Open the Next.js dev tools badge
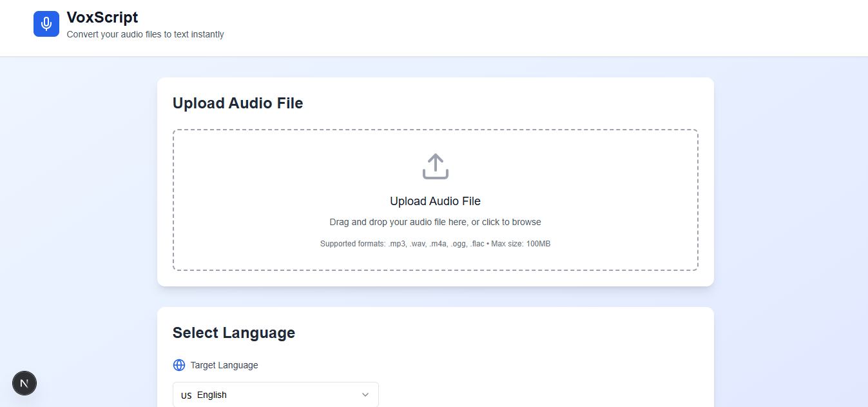This screenshot has height=407, width=868. pos(24,383)
